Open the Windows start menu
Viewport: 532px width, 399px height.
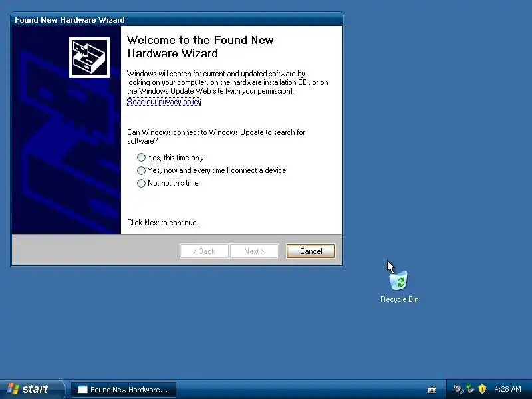point(31,389)
